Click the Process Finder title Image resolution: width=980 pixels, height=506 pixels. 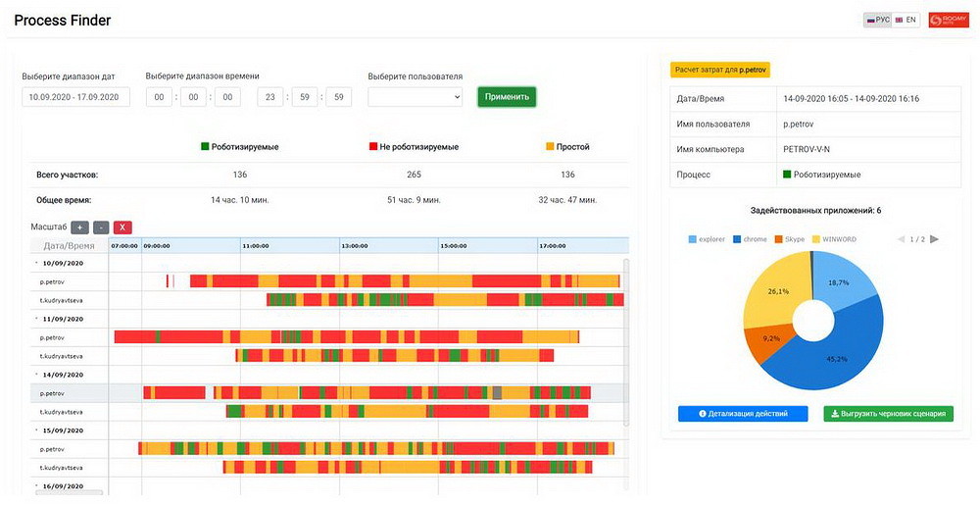(63, 21)
